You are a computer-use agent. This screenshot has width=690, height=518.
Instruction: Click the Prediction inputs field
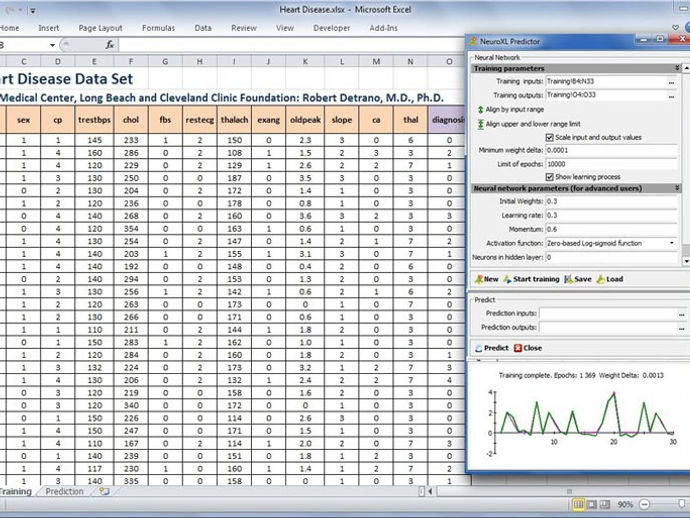(608, 314)
